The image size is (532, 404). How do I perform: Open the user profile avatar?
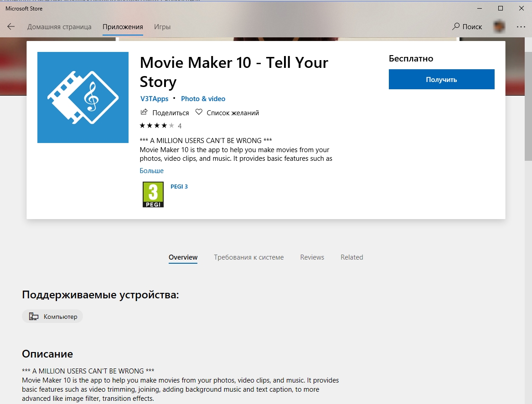point(499,26)
